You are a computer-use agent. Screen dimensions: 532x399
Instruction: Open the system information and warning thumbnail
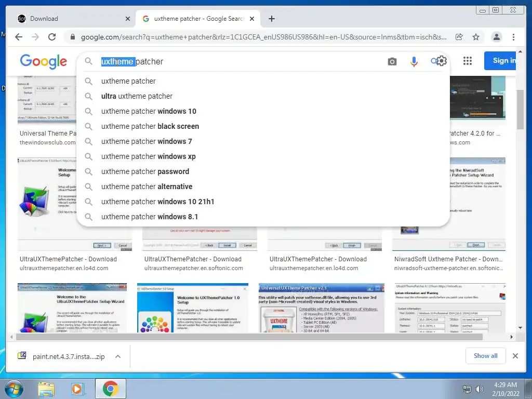tap(450, 308)
